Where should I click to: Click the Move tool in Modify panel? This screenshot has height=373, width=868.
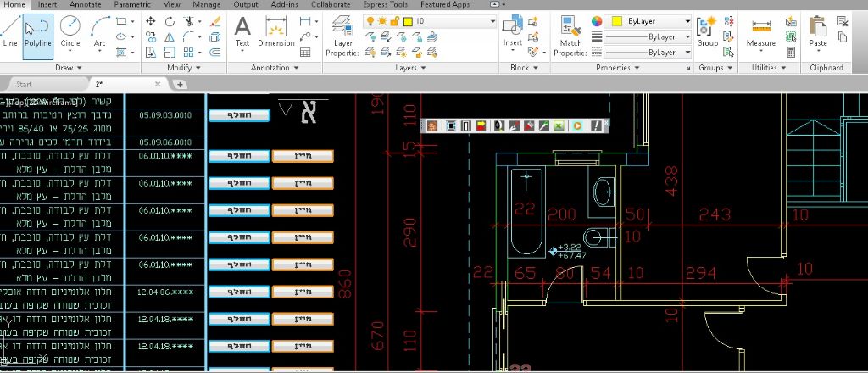tap(151, 21)
